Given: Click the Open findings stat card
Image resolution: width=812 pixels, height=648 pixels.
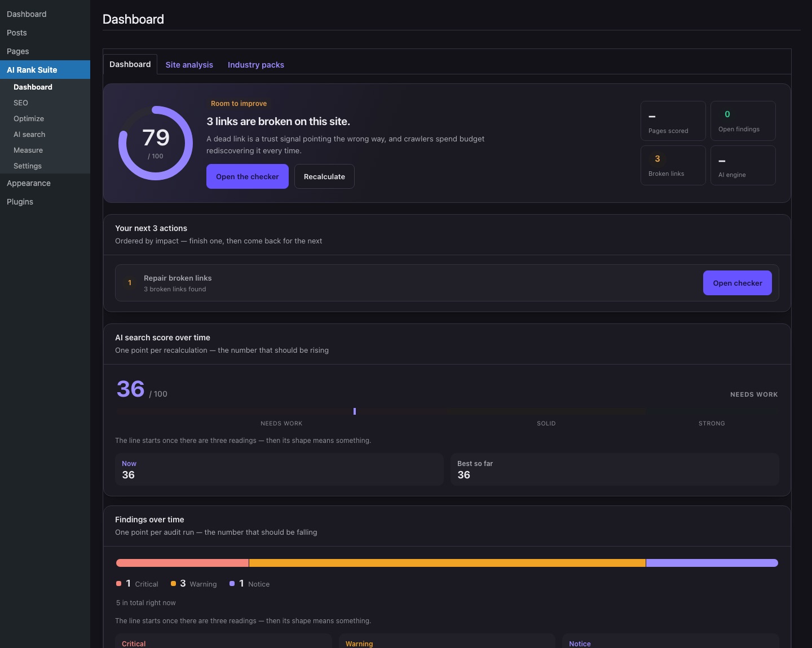Looking at the screenshot, I should coord(743,121).
